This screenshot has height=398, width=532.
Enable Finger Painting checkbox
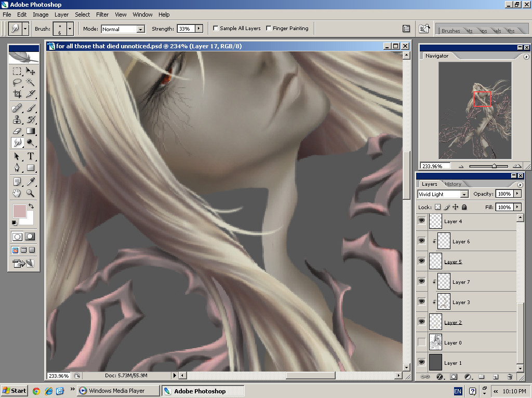[x=269, y=29]
